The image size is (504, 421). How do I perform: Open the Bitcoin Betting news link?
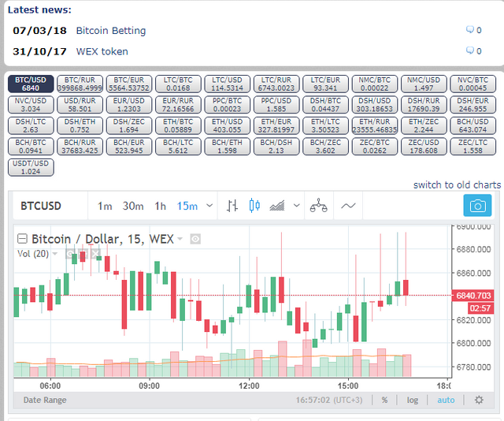click(111, 31)
